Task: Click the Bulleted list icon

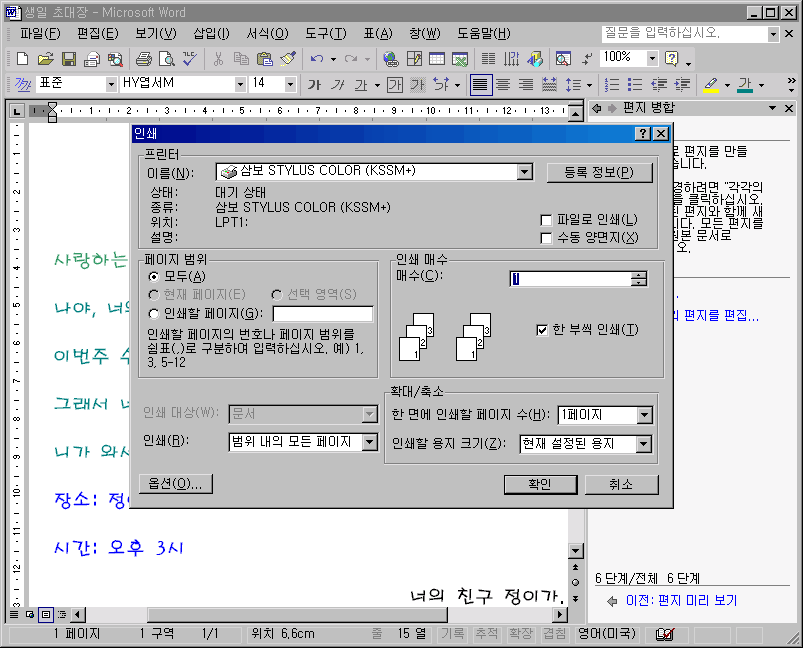Action: click(635, 84)
